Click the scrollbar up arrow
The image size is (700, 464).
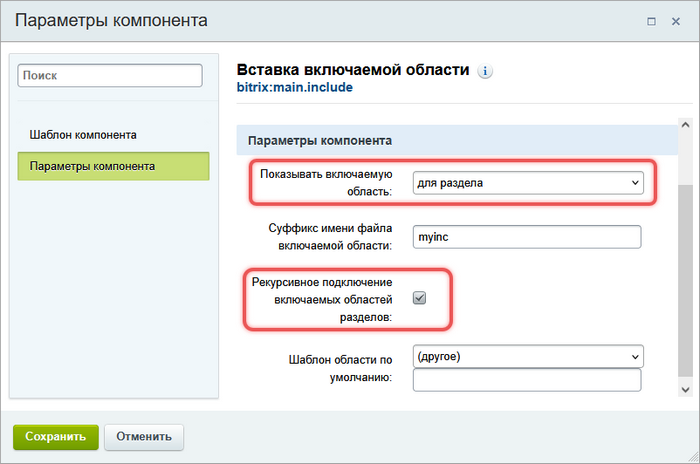[x=685, y=127]
